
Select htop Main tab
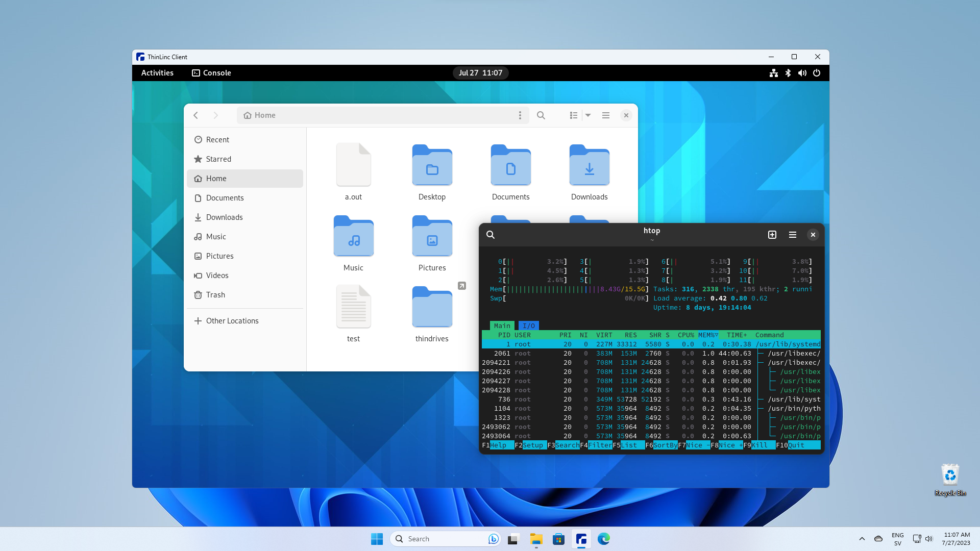point(502,325)
